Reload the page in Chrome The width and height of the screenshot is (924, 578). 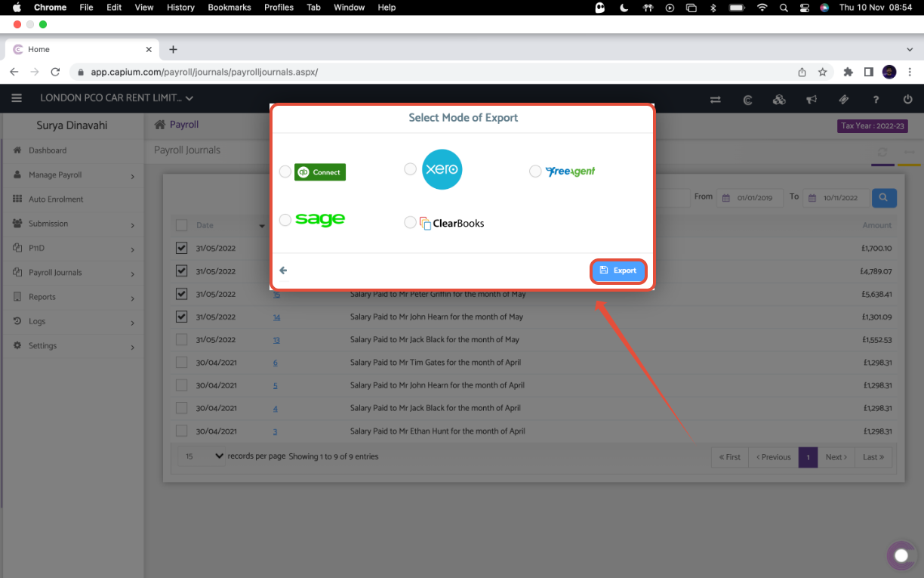click(x=55, y=72)
